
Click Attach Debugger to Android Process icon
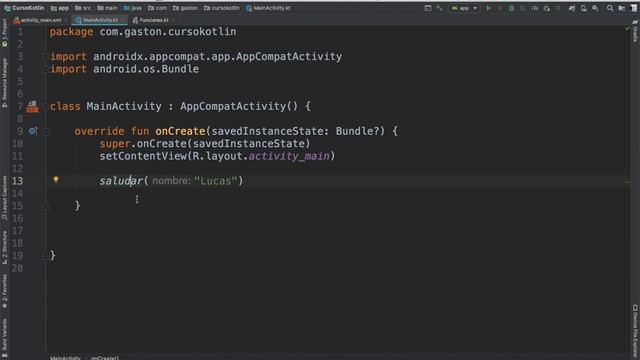pos(547,8)
